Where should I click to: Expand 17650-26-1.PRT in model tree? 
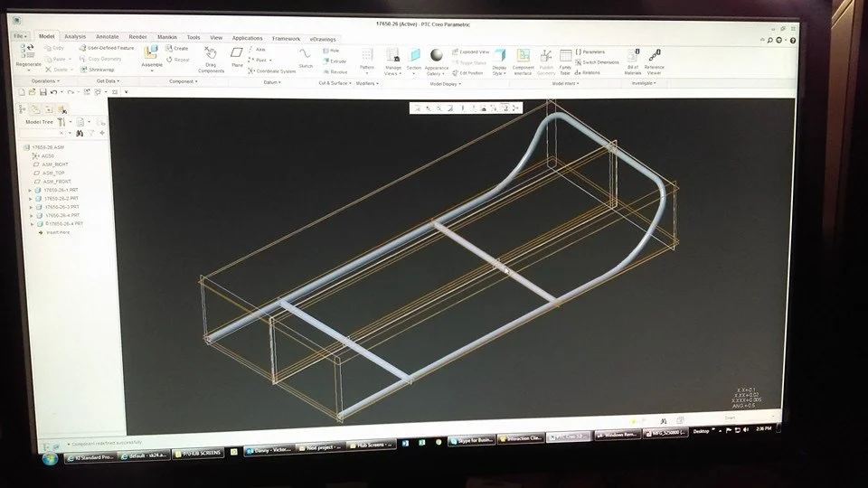click(x=30, y=191)
